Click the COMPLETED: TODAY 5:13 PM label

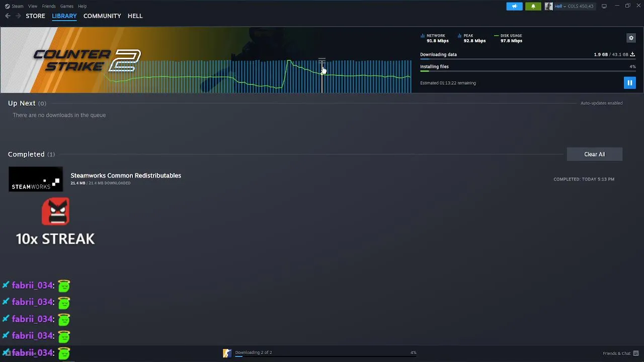click(584, 179)
